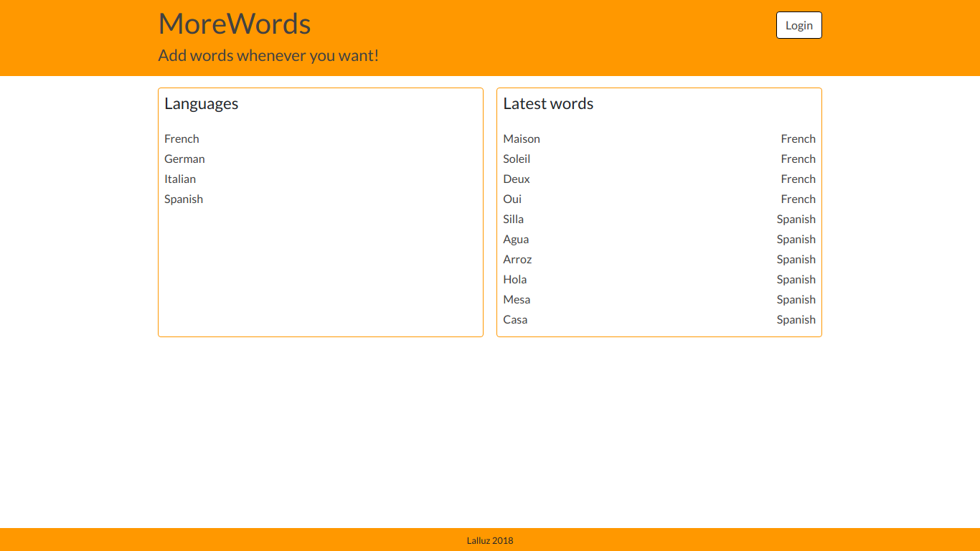
Task: Click Spanish label beside Casa
Action: point(796,319)
